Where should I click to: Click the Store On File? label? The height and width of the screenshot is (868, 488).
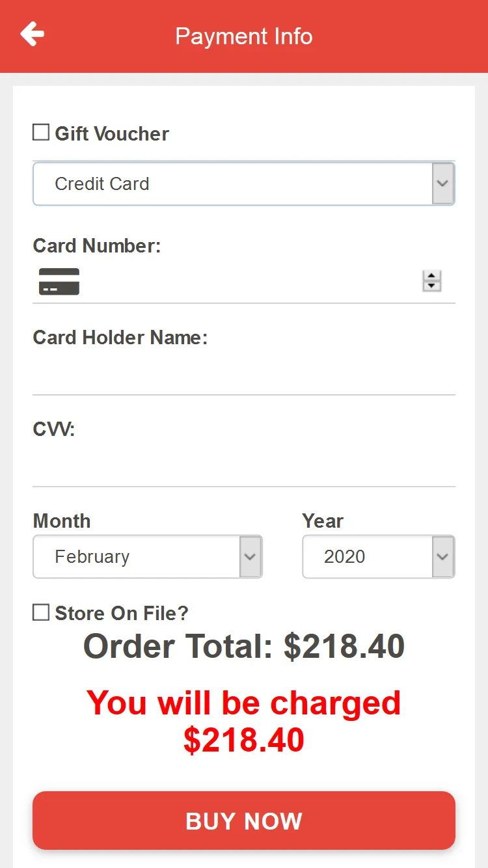122,613
